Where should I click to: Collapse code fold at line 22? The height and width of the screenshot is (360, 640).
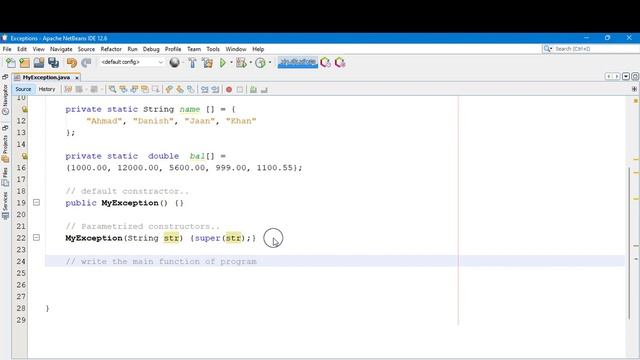pos(36,238)
